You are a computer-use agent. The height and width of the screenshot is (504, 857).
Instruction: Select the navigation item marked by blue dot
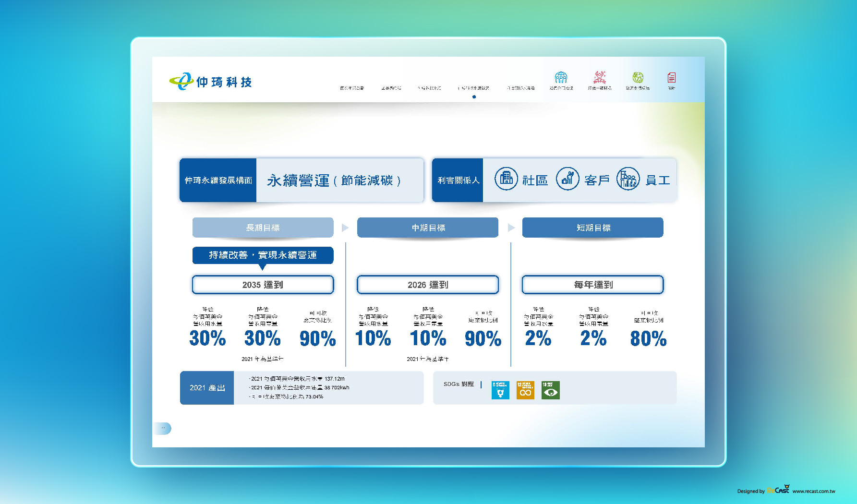pyautogui.click(x=474, y=88)
